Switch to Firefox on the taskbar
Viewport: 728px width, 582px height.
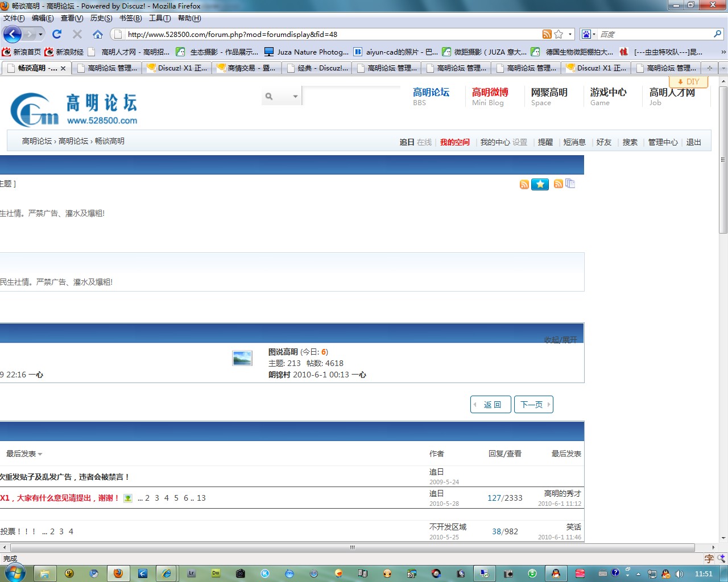pos(118,573)
